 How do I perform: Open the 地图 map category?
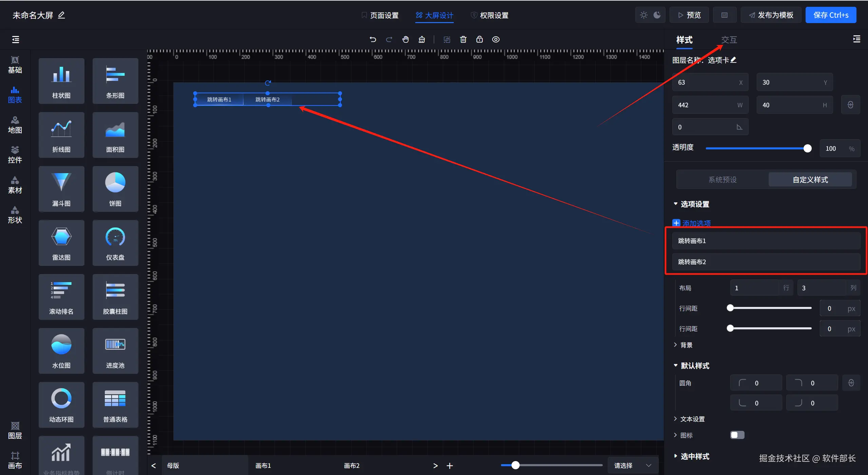tap(15, 125)
